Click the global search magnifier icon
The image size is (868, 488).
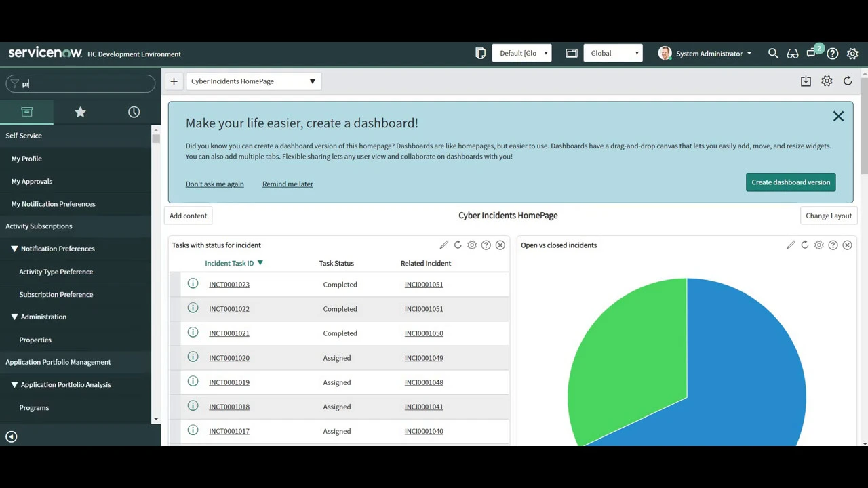tap(773, 54)
